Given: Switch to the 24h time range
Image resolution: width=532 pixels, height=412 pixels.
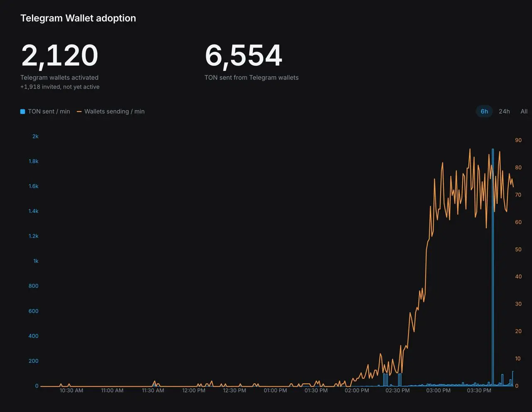Looking at the screenshot, I should [504, 111].
